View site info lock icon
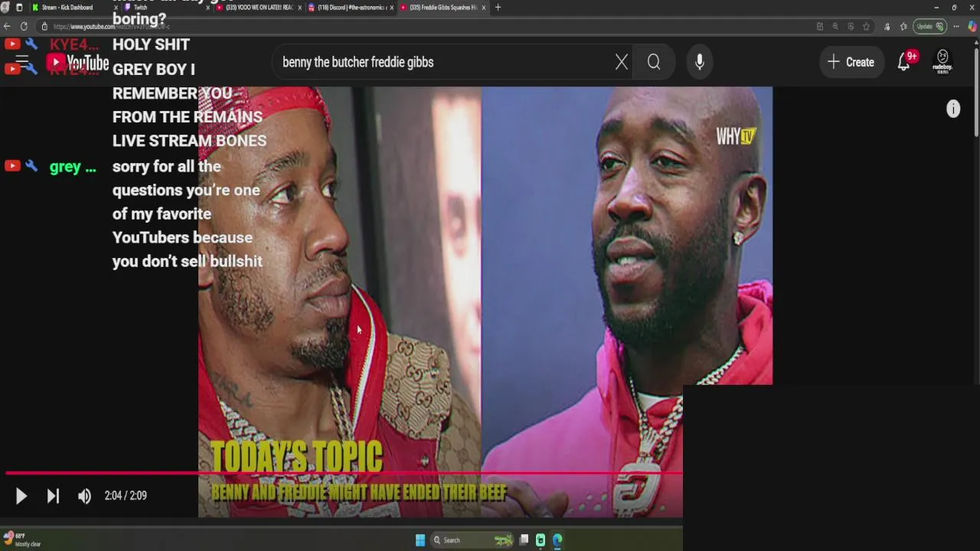 (x=44, y=26)
